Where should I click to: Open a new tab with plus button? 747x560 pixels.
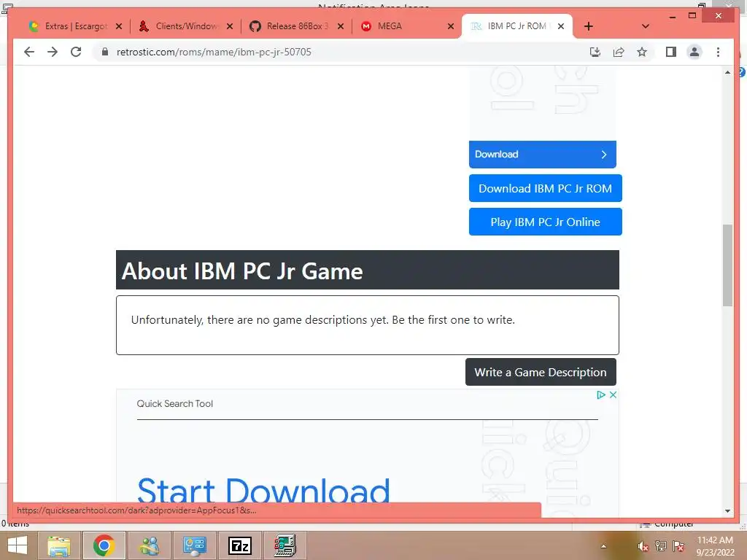point(589,26)
